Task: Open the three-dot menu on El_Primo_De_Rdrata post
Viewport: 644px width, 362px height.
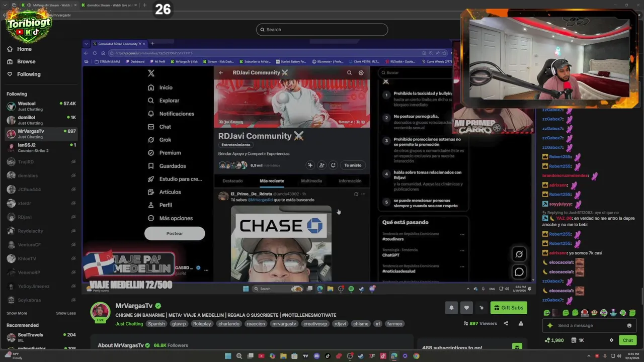Action: (x=363, y=194)
